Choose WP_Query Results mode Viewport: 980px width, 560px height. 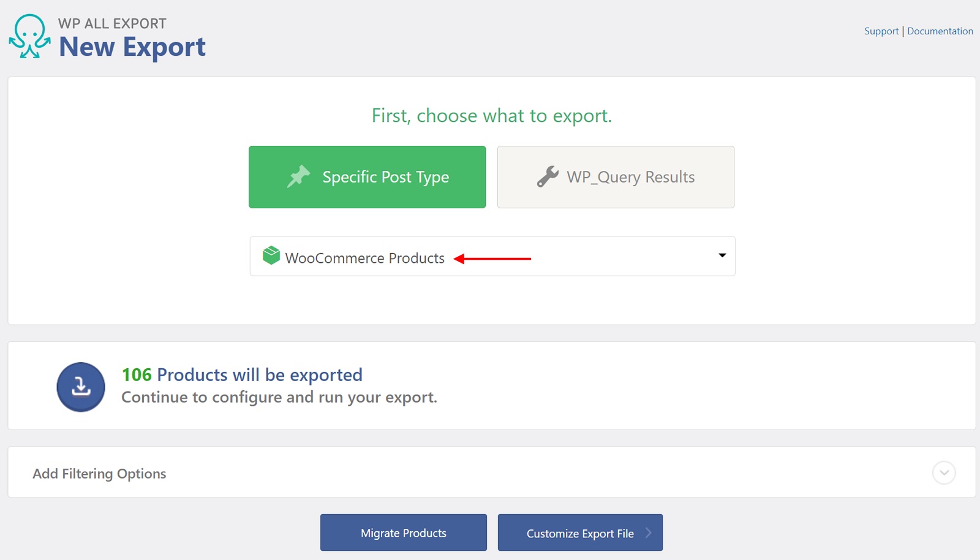pyautogui.click(x=615, y=177)
